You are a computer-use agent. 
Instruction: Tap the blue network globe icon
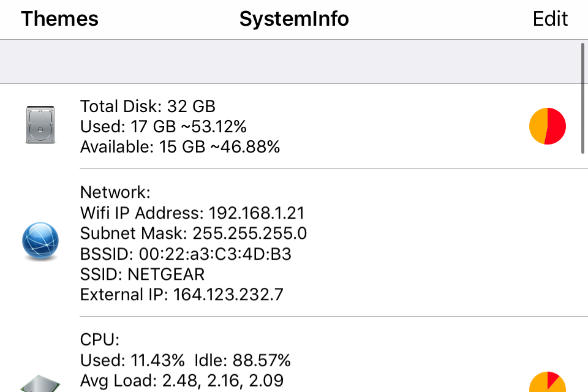coord(40,241)
